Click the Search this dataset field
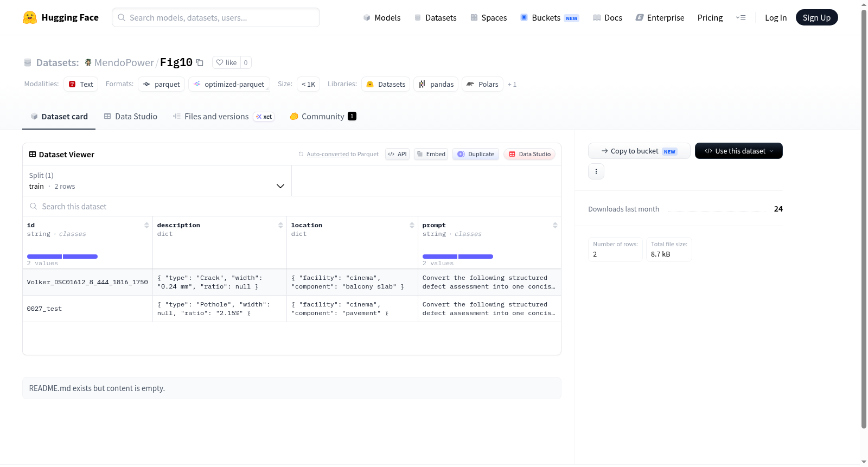This screenshot has width=868, height=467. (292, 206)
